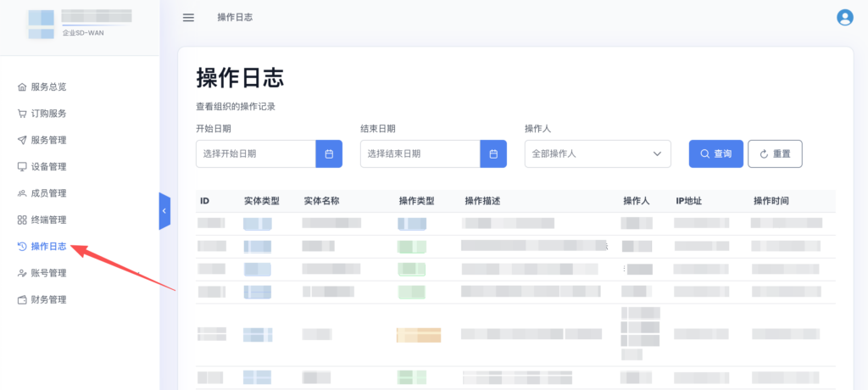Click the 选择开始日期 input field
Image resolution: width=868 pixels, height=390 pixels.
click(255, 154)
